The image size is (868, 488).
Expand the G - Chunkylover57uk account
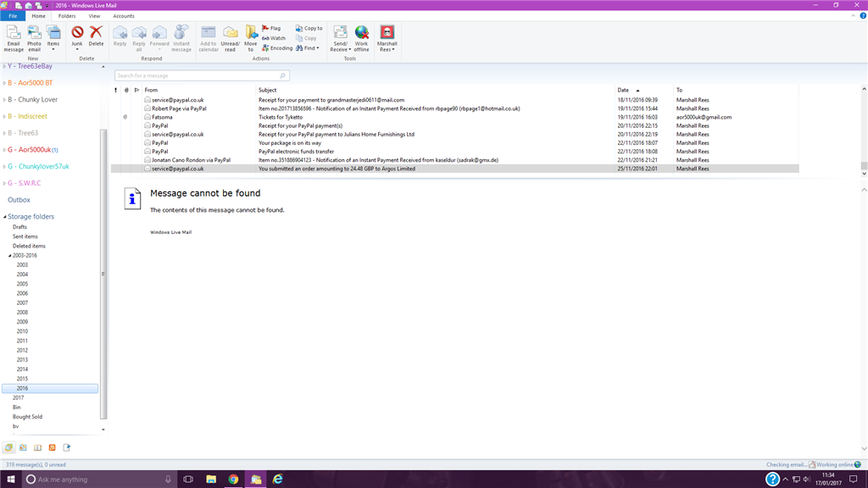4,167
